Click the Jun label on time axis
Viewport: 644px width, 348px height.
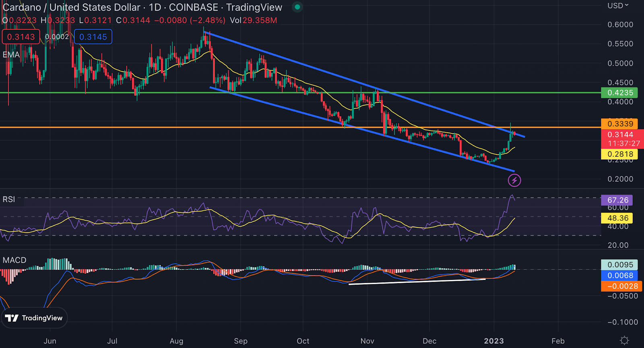point(50,341)
